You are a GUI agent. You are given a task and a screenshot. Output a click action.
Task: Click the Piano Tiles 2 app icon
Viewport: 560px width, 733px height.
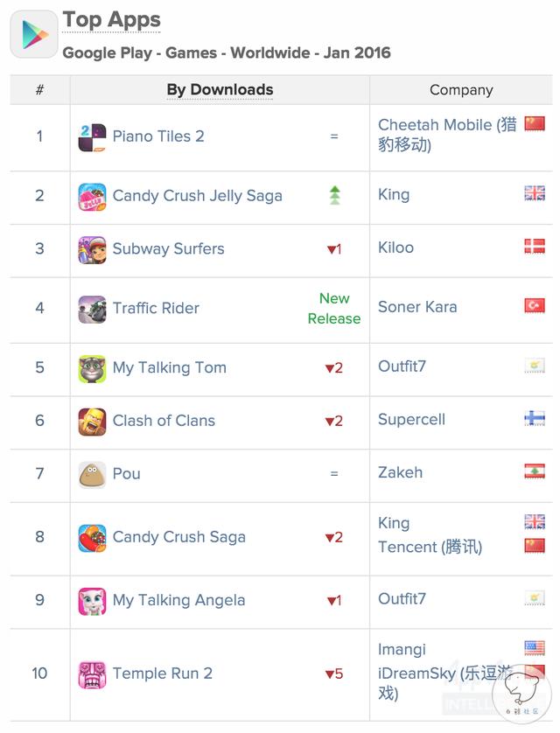(x=92, y=137)
